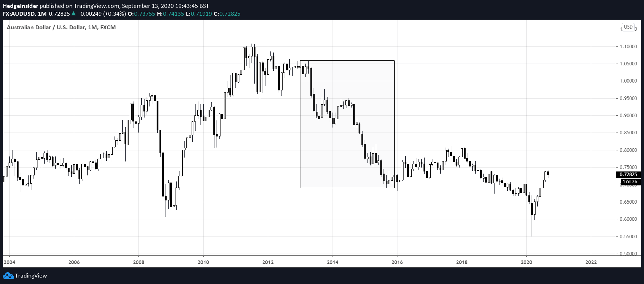Click the 2010 time axis label
The image size is (644, 284).
[x=203, y=262]
